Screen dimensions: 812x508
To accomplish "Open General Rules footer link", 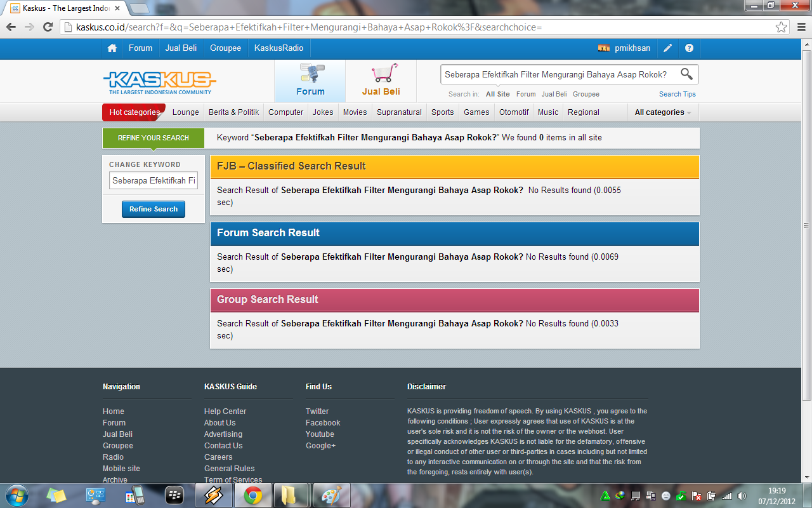I will tap(229, 469).
